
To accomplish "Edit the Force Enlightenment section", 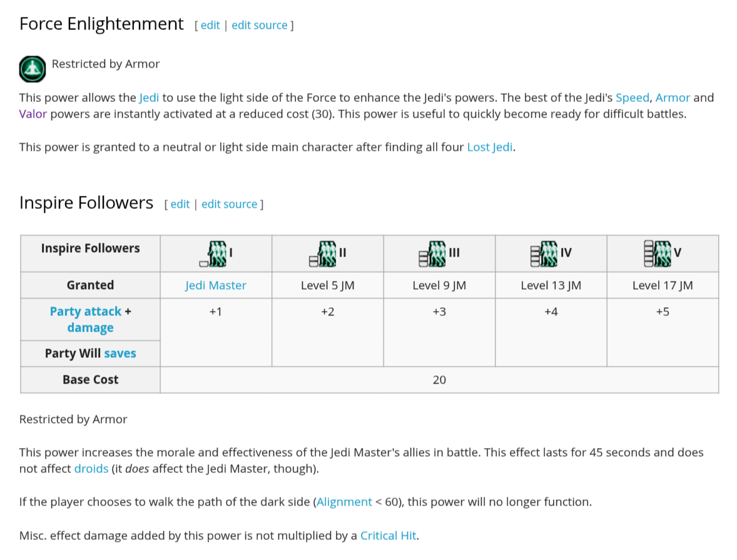I will click(x=210, y=26).
